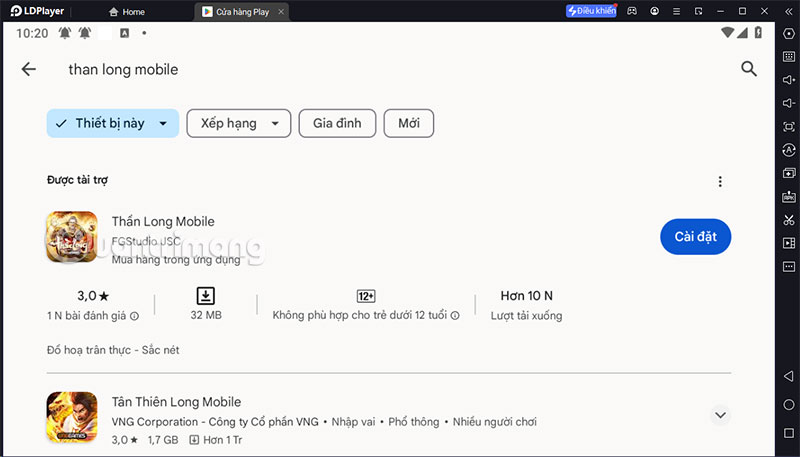
Task: Click the Điều khiển button in the title bar
Action: coord(591,11)
